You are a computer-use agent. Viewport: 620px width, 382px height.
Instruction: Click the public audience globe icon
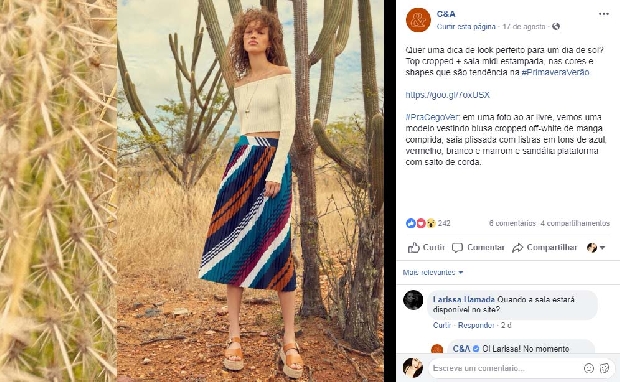point(556,26)
